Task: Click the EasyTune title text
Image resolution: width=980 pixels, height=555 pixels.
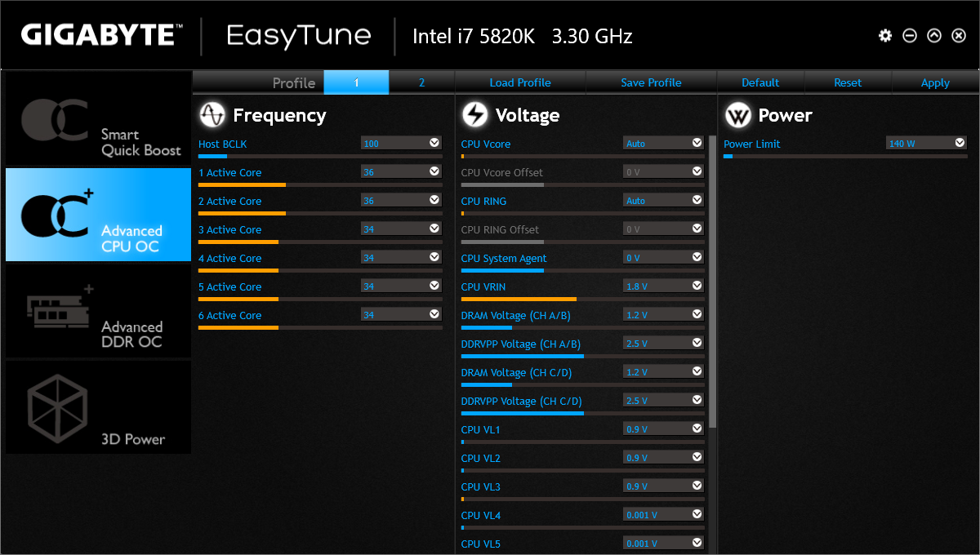Action: click(x=298, y=35)
